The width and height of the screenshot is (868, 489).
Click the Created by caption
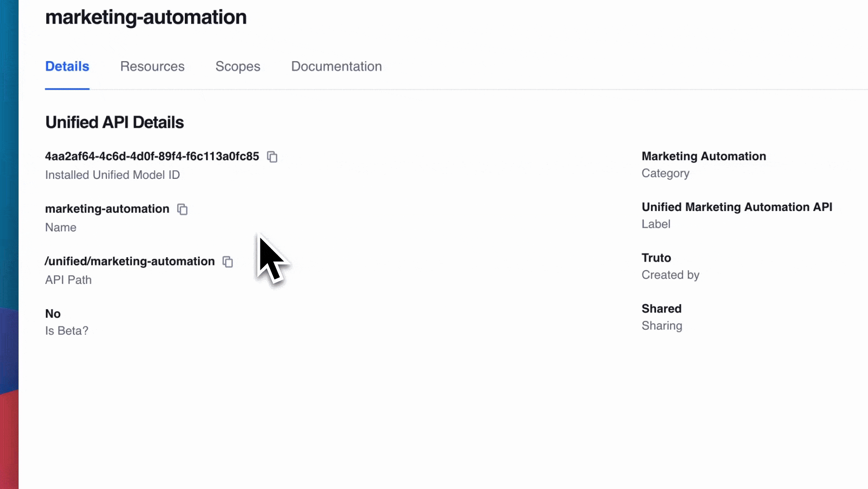(670, 275)
